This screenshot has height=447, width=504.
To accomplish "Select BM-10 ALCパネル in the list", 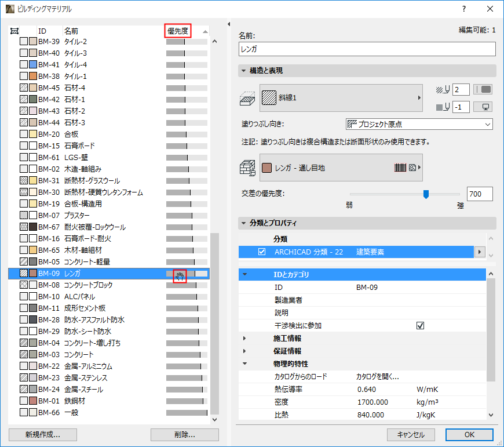I will pyautogui.click(x=109, y=296).
